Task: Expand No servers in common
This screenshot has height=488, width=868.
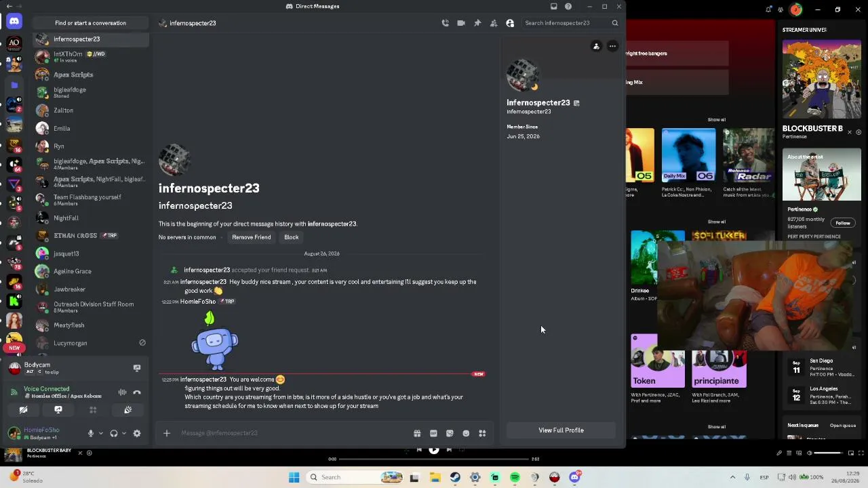Action: [187, 237]
